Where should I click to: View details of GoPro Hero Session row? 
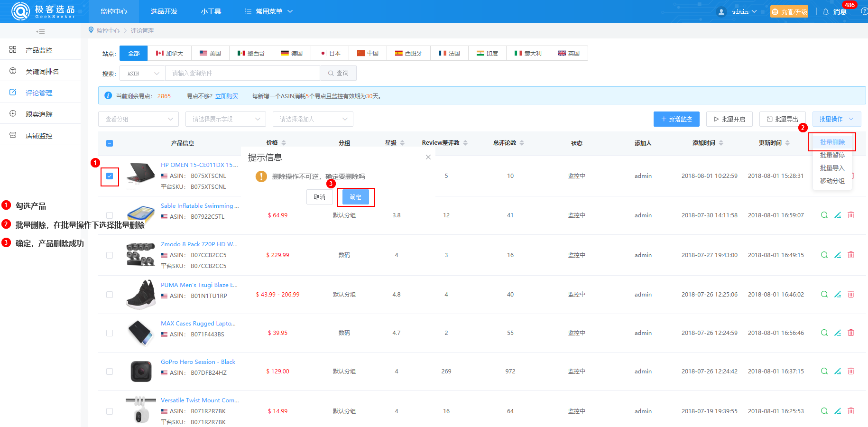pos(824,371)
